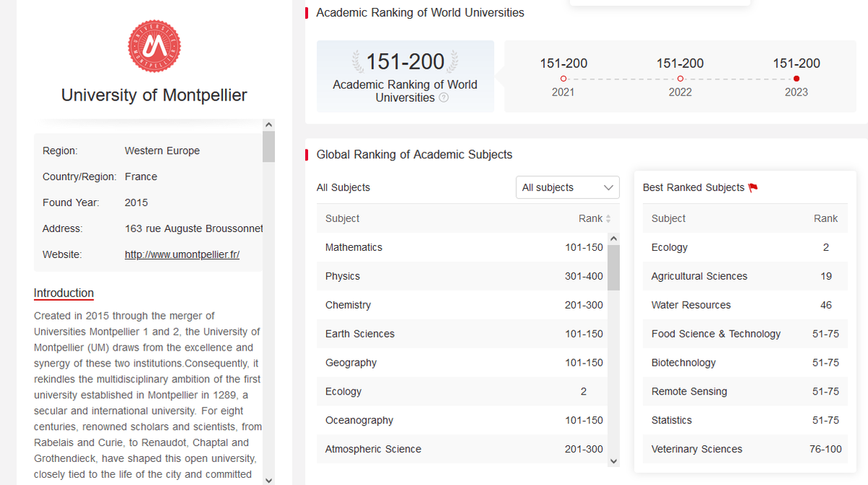
Task: Click the Introduction heading
Action: click(64, 293)
